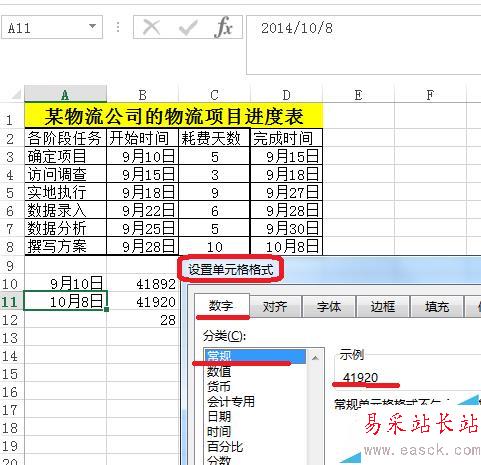This screenshot has height=465, width=481.
Task: Click category list scroll-up arrow
Action: click(315, 358)
